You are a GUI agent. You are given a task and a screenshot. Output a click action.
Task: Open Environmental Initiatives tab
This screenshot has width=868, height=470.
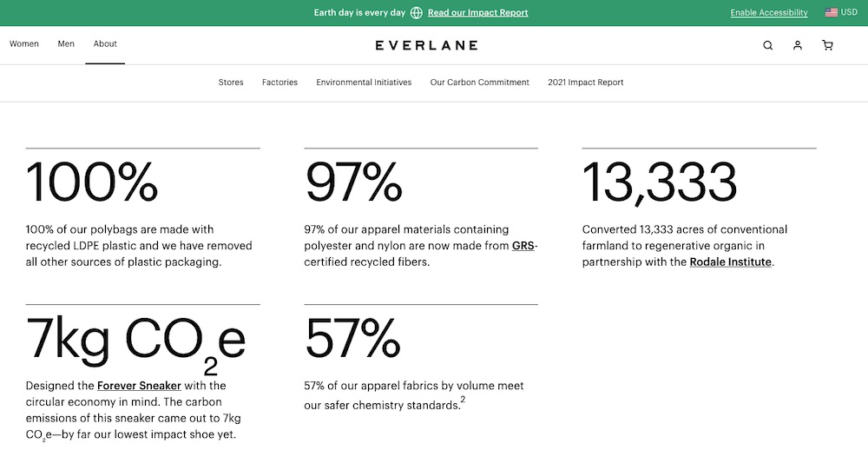364,82
